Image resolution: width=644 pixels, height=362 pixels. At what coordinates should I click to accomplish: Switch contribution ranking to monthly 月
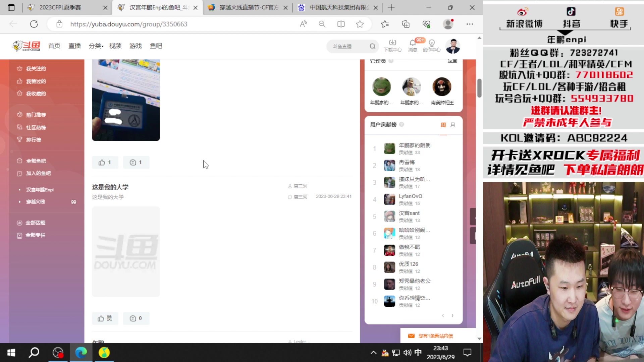tap(452, 125)
